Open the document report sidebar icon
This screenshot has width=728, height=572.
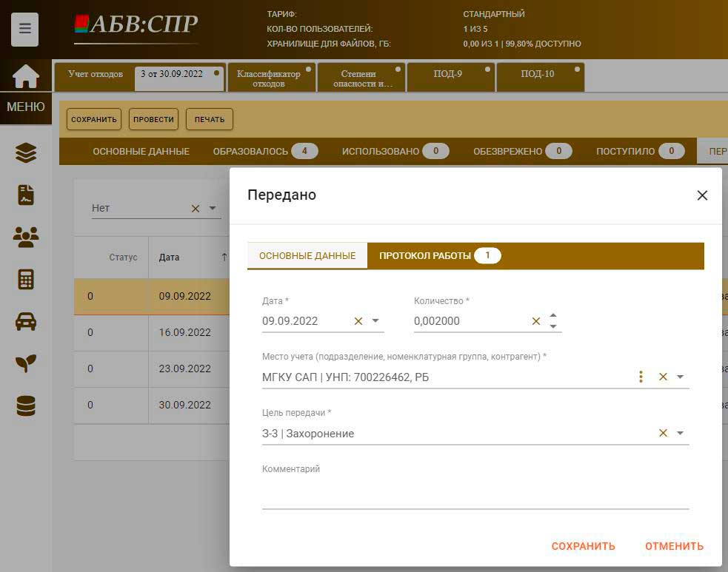point(26,195)
